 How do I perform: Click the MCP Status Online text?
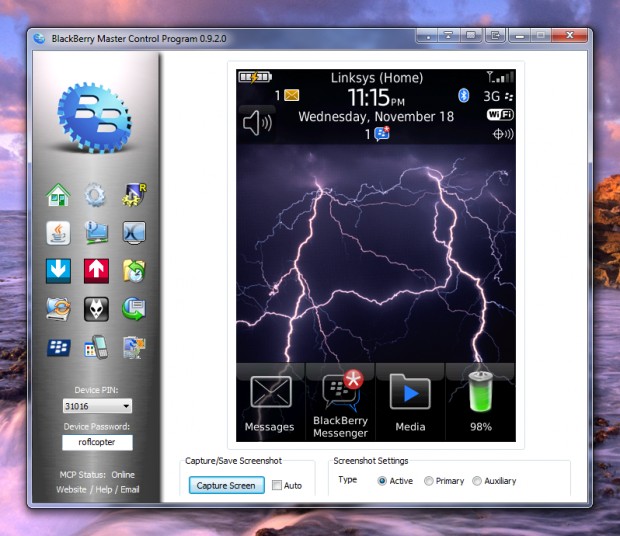(97, 474)
